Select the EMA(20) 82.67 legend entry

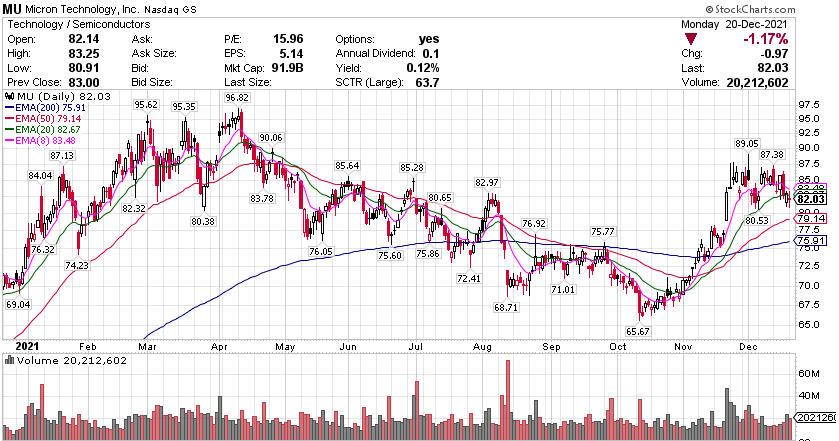[x=43, y=130]
